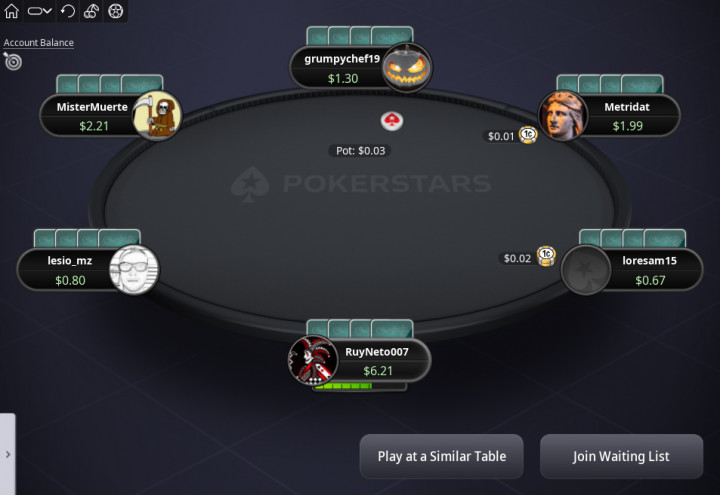Go to the home lobby icon
The width and height of the screenshot is (720, 495).
click(11, 11)
